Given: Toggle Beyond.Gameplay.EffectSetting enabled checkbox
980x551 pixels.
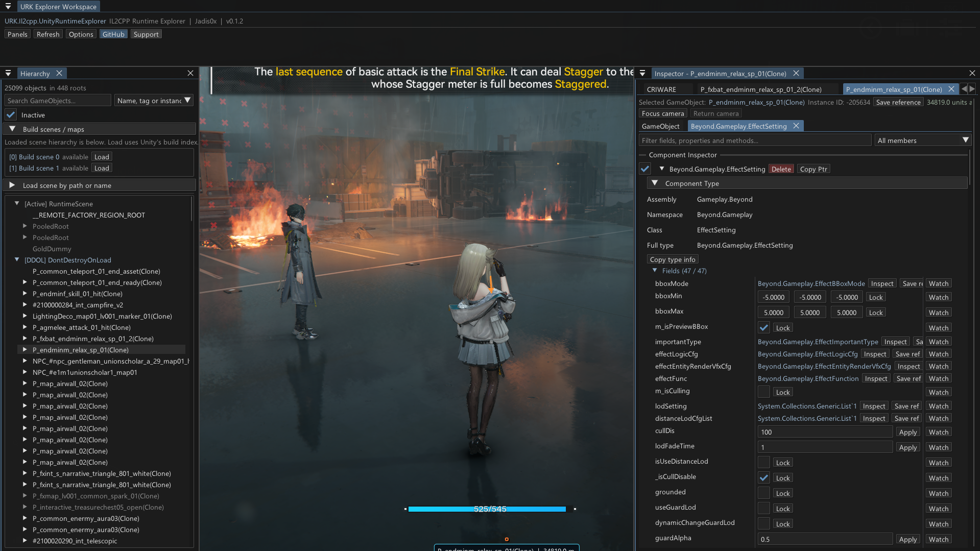Looking at the screenshot, I should pyautogui.click(x=645, y=169).
